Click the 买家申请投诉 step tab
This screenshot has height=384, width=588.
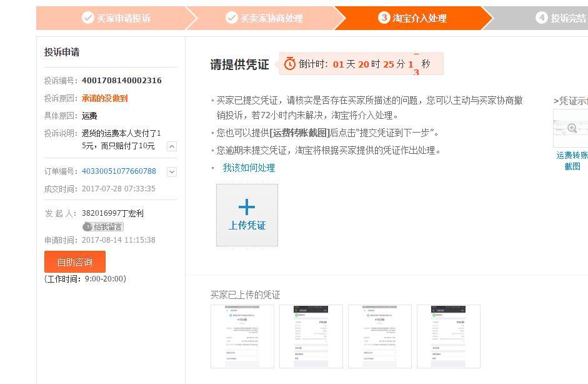coord(116,18)
